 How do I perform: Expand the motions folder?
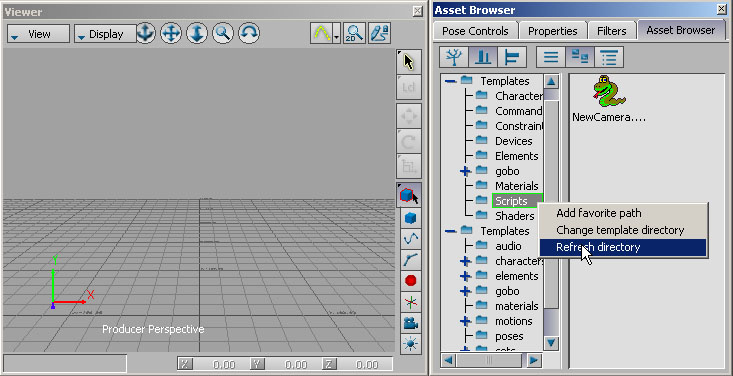click(466, 321)
